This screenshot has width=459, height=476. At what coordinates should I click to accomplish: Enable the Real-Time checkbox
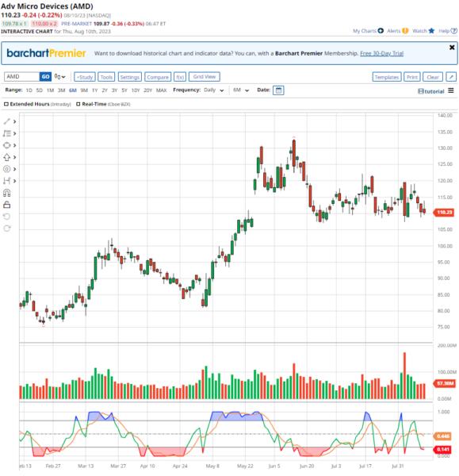[78, 104]
